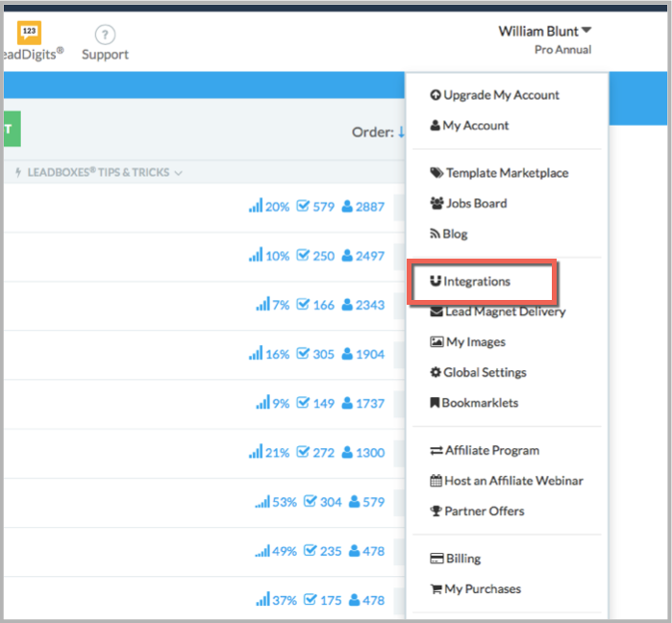Click the 9% conversion rate stat
Image resolution: width=672 pixels, height=623 pixels.
(273, 403)
